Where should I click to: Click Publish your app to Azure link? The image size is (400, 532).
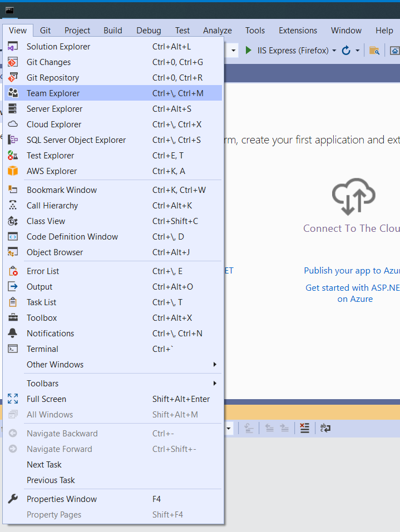pos(352,270)
